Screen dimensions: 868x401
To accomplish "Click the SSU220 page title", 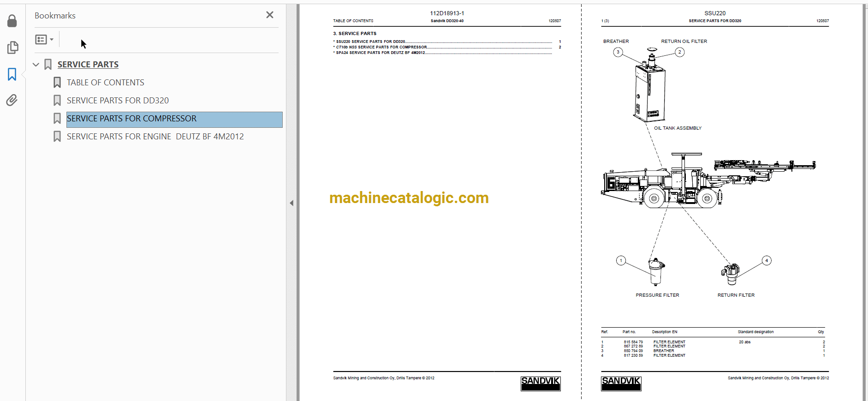I will (715, 13).
